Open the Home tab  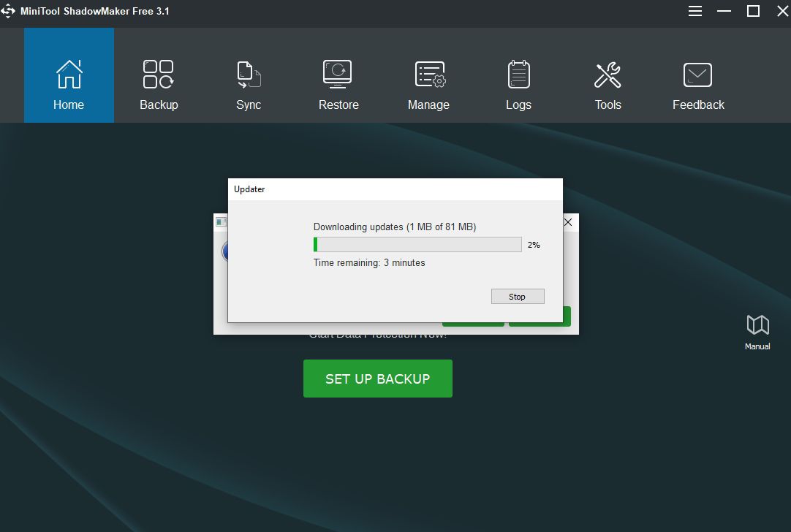(x=69, y=75)
